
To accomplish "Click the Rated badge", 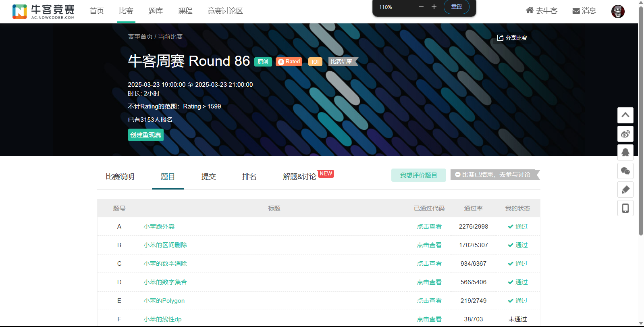I will tap(289, 62).
